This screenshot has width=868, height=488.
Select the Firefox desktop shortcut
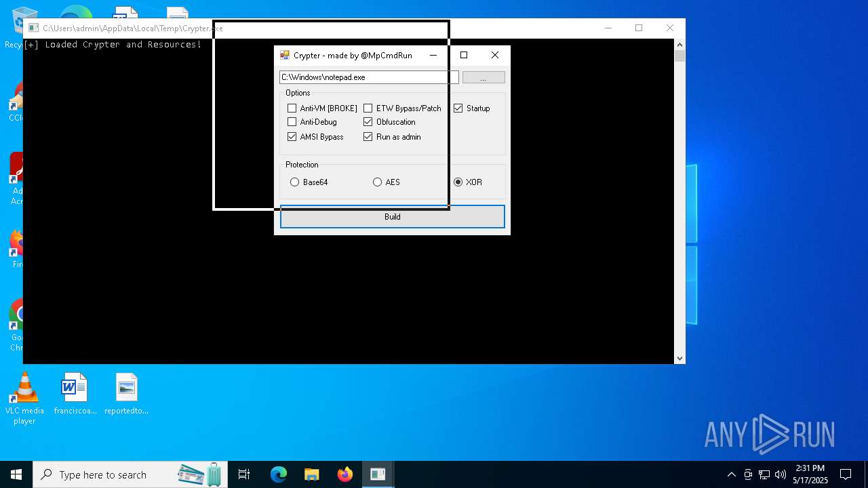coord(16,249)
